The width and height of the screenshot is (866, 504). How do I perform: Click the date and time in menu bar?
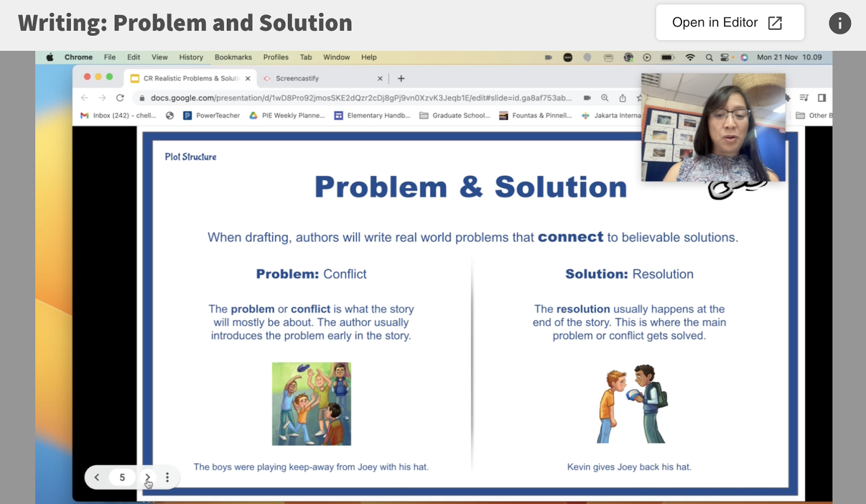(x=789, y=57)
